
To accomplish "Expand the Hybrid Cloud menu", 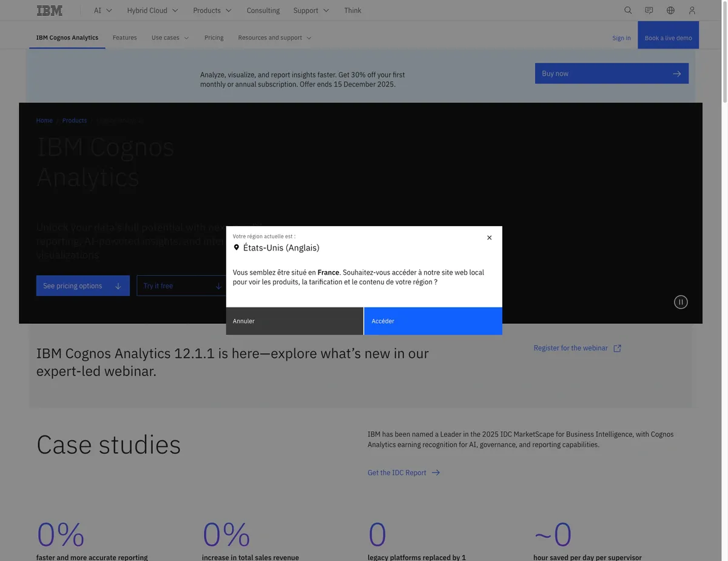I will tap(152, 10).
